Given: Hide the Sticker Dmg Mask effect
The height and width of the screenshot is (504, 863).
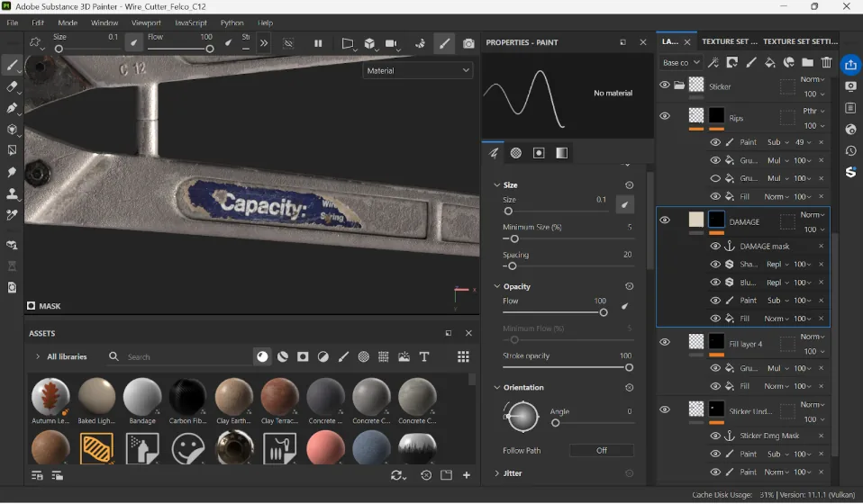Looking at the screenshot, I should click(x=715, y=436).
